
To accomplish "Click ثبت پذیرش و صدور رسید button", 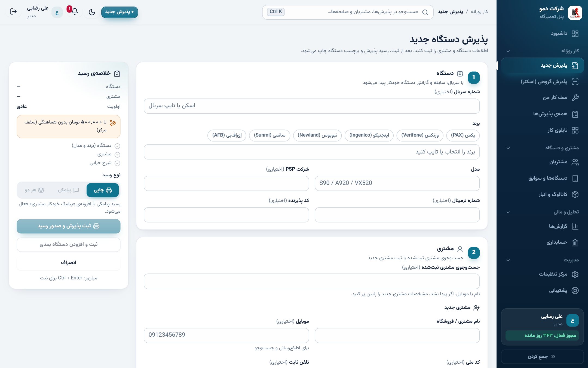I will 69,226.
